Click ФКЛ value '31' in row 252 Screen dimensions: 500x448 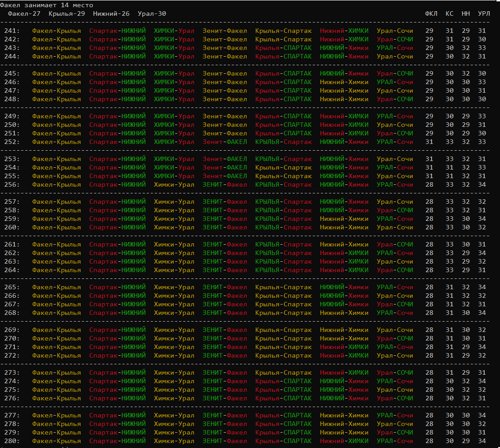[429, 142]
